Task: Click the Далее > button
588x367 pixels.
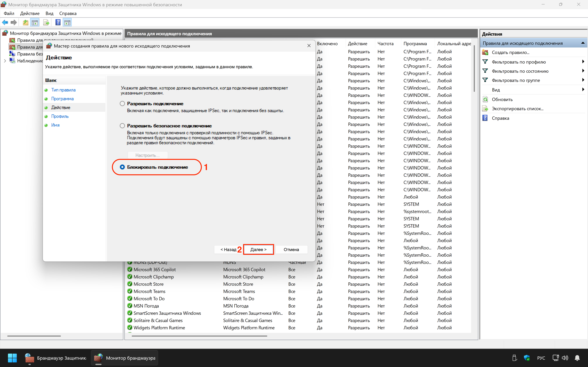Action: pos(258,249)
